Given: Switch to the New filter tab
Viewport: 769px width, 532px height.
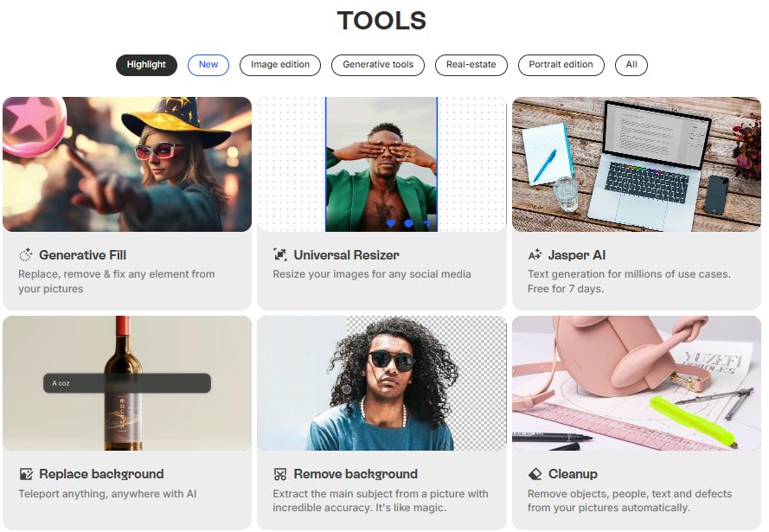Looking at the screenshot, I should pyautogui.click(x=208, y=65).
